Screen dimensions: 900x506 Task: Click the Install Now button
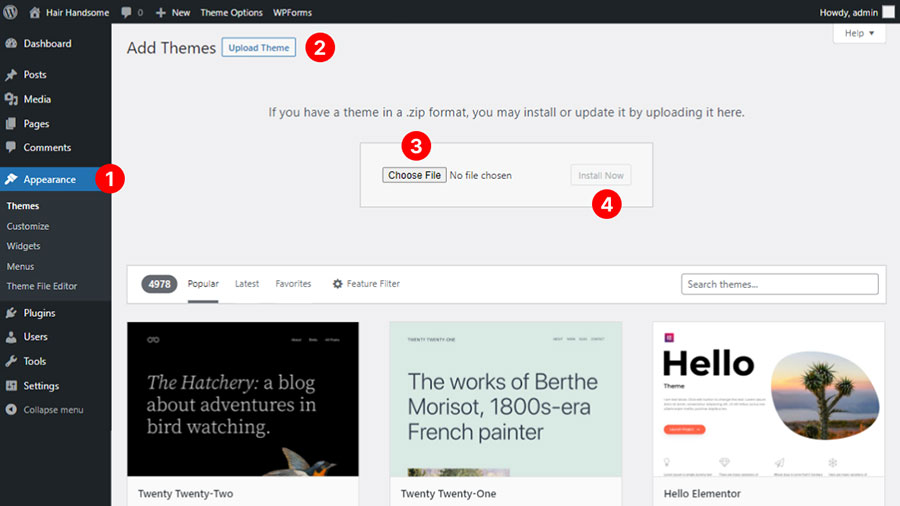point(601,175)
